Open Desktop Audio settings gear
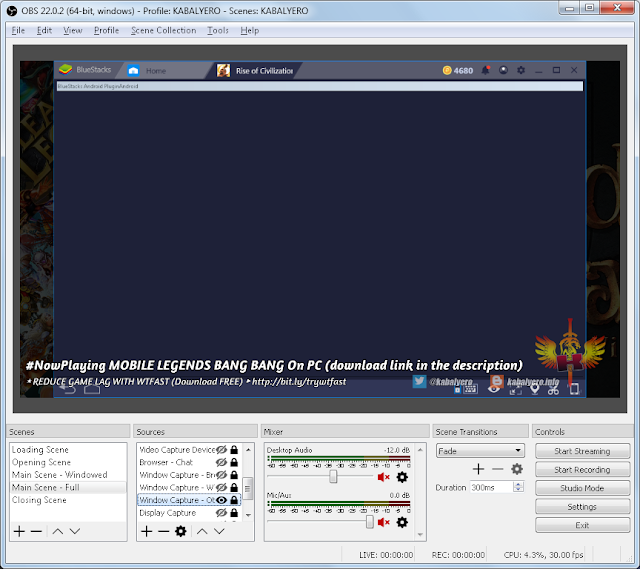Image resolution: width=640 pixels, height=569 pixels. [402, 477]
